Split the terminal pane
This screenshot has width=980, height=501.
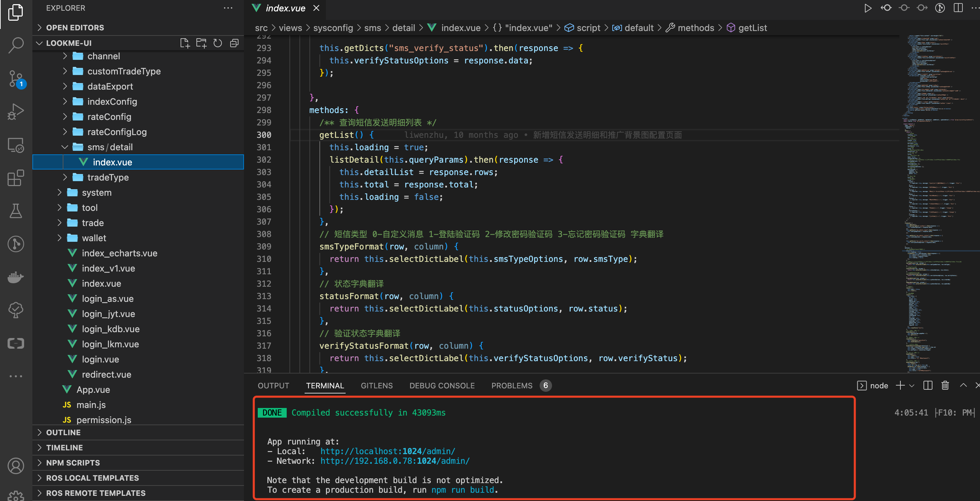pos(928,385)
